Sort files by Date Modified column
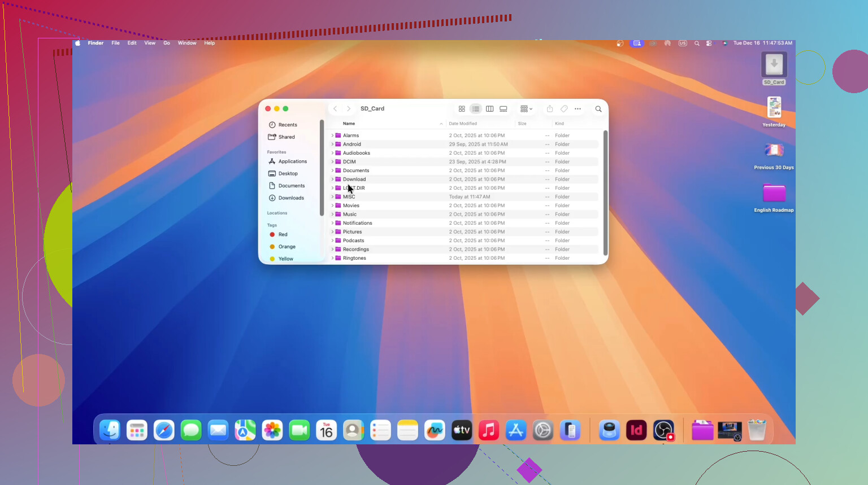Image resolution: width=868 pixels, height=485 pixels. tap(463, 124)
